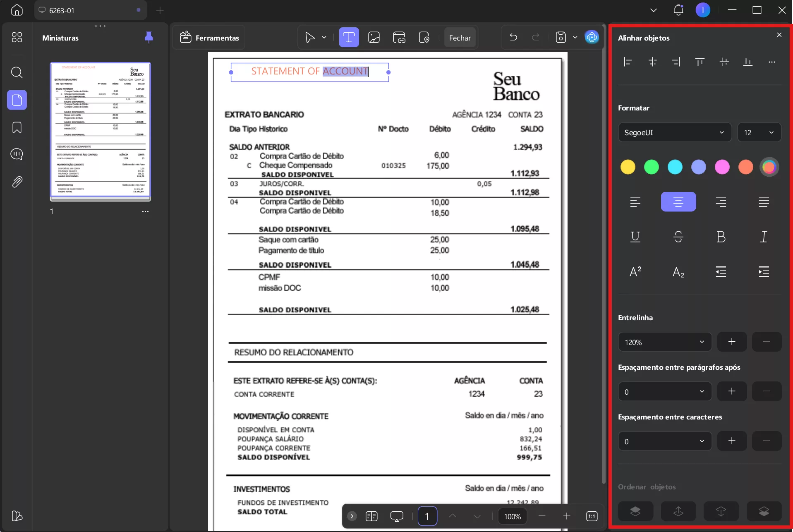The image size is (793, 532).
Task: Open the SegoeUI font dropdown
Action: coord(674,132)
